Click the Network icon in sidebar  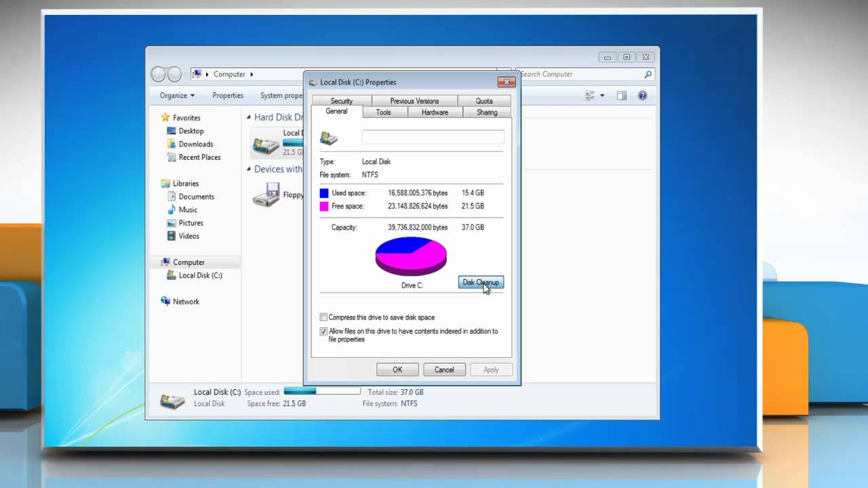(x=165, y=302)
